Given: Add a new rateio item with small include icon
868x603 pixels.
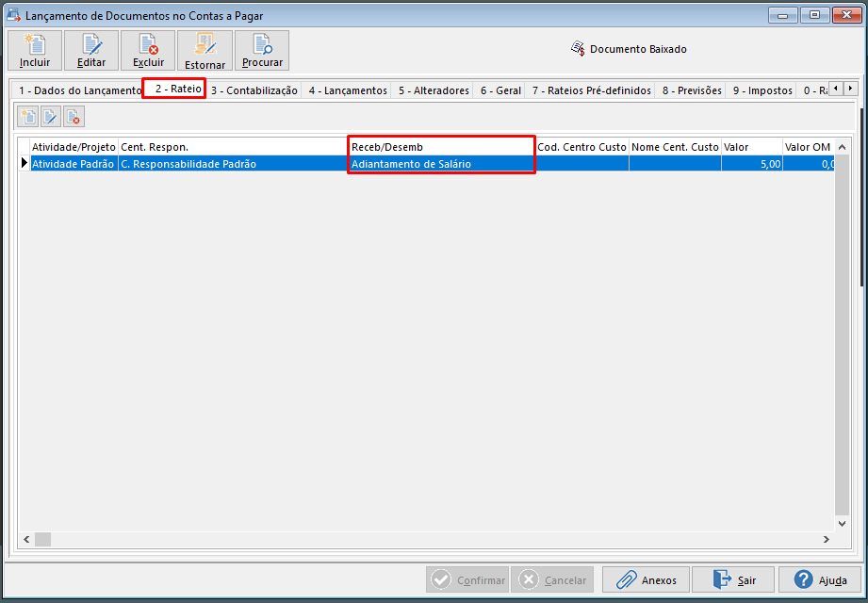Looking at the screenshot, I should tap(27, 117).
